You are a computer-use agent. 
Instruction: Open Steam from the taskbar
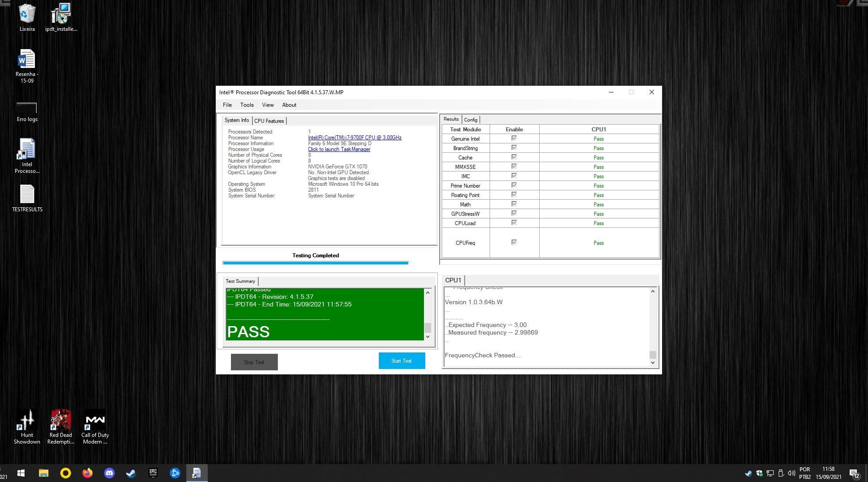click(x=131, y=473)
